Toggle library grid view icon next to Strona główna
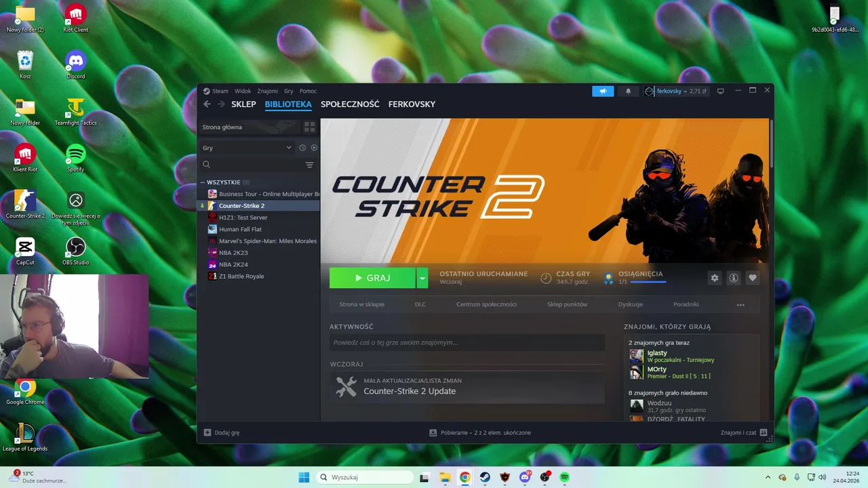 [x=309, y=127]
